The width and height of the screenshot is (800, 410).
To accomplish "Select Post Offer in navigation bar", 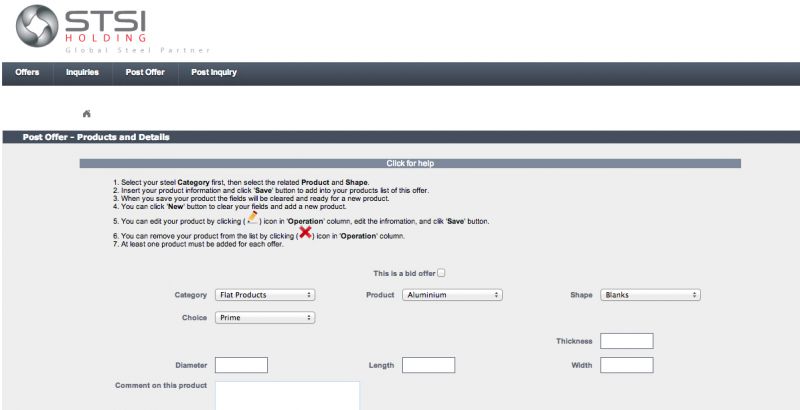I will (x=145, y=72).
